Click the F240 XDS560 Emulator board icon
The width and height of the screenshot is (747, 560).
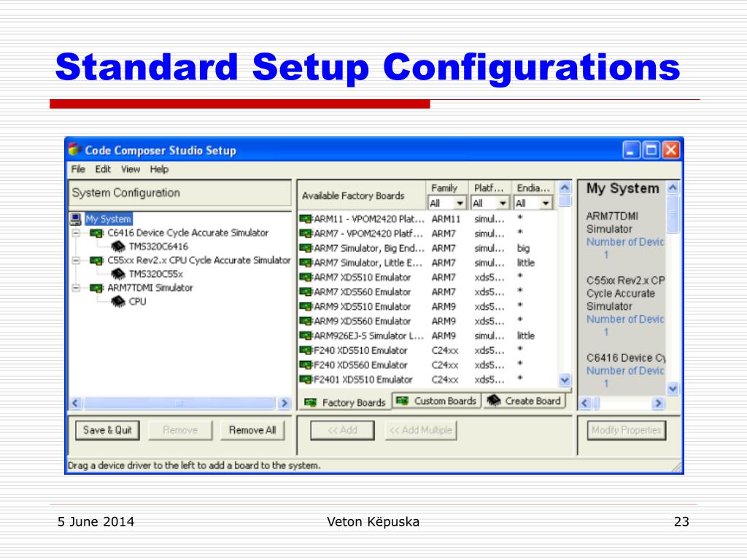click(x=306, y=365)
